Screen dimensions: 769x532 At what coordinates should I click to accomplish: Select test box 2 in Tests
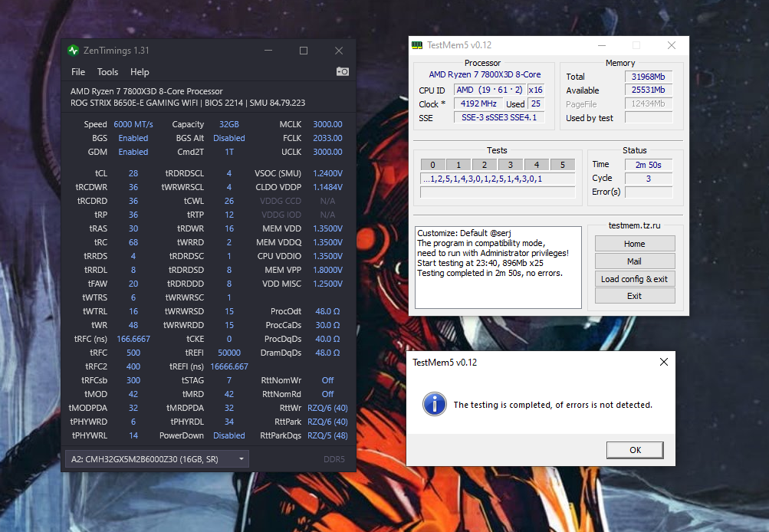[485, 165]
